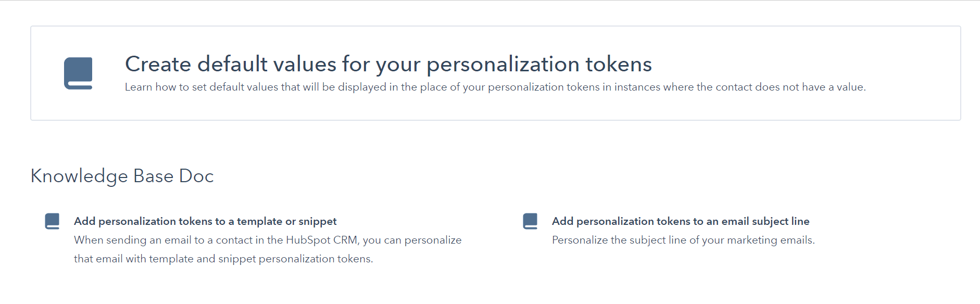The image size is (980, 304).
Task: Click the words 'personalization tokens' in the large title
Action: [539, 64]
